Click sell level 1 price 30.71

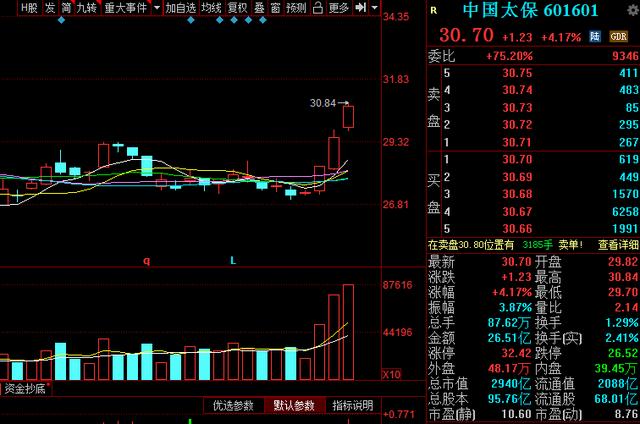(x=517, y=142)
